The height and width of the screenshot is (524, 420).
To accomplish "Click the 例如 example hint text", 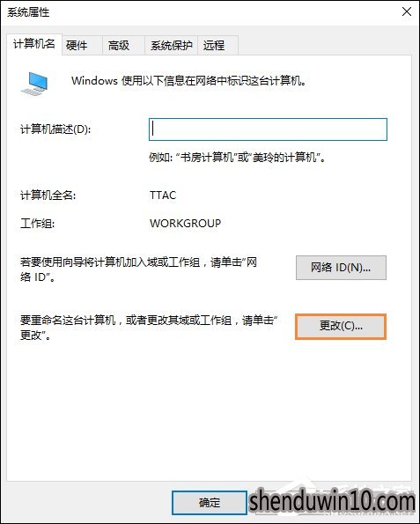I will (237, 157).
